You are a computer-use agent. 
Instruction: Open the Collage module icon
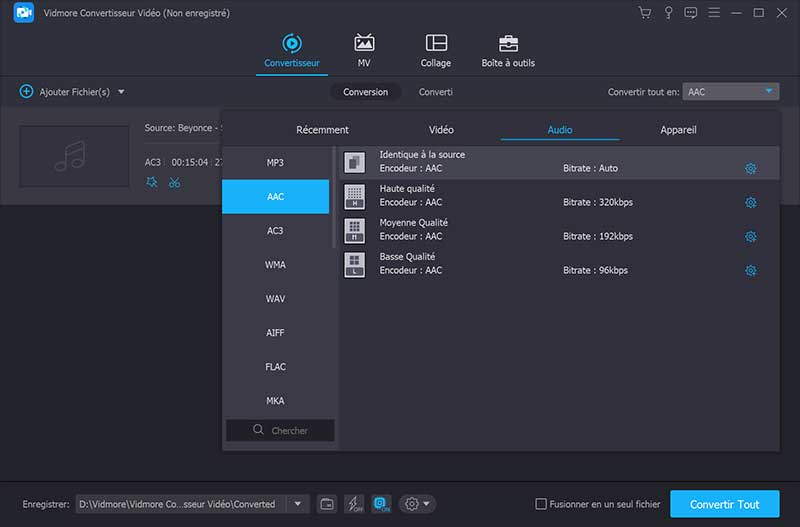[436, 44]
